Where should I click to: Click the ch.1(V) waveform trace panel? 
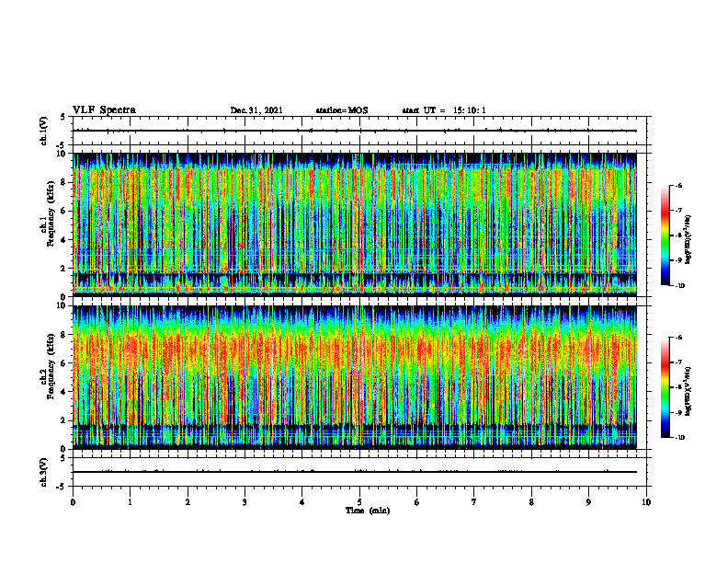pyautogui.click(x=359, y=131)
